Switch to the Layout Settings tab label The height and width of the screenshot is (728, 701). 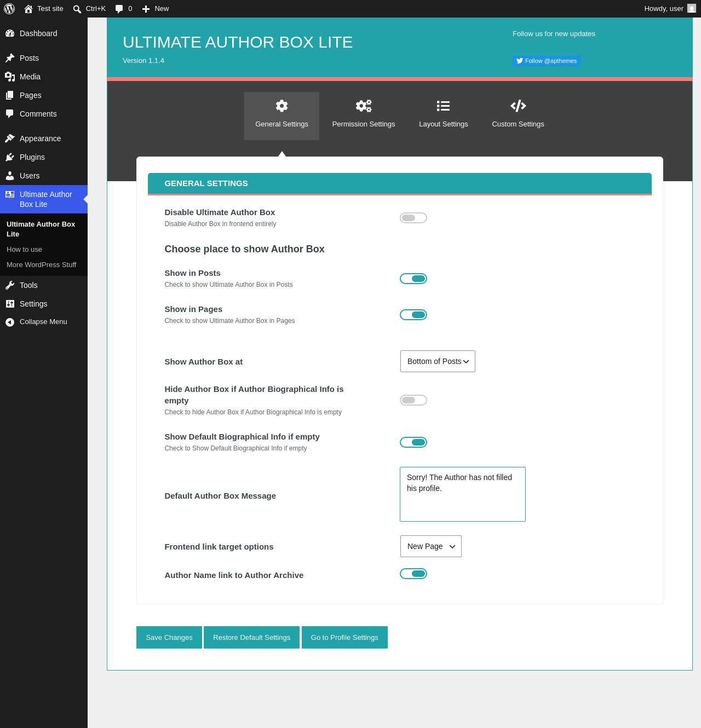click(x=444, y=124)
